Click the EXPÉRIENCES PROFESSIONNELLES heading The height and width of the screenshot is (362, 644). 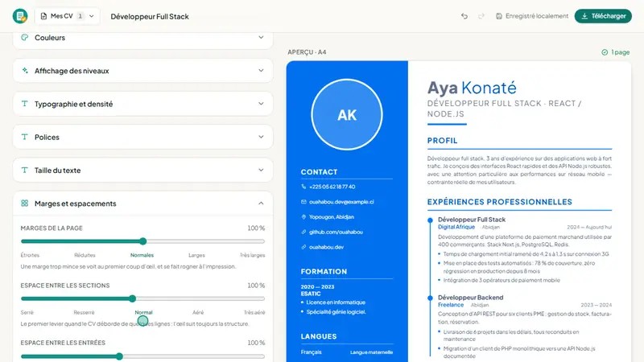[499, 202]
